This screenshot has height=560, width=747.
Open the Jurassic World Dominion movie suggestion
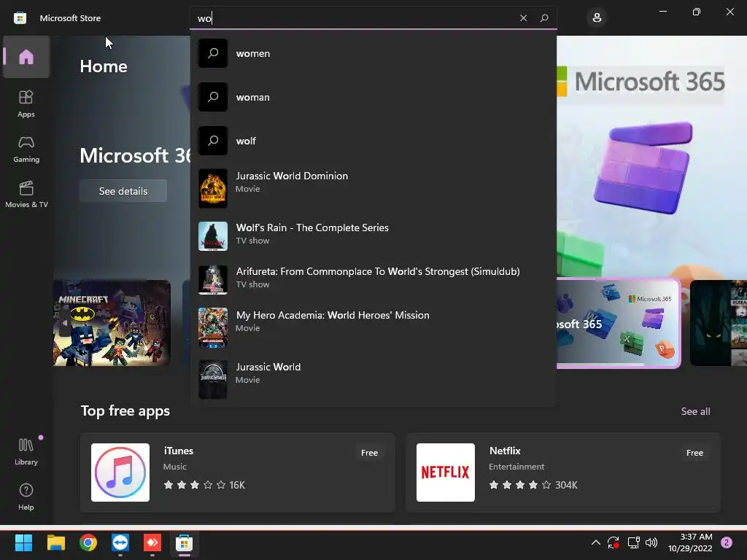pyautogui.click(x=373, y=189)
